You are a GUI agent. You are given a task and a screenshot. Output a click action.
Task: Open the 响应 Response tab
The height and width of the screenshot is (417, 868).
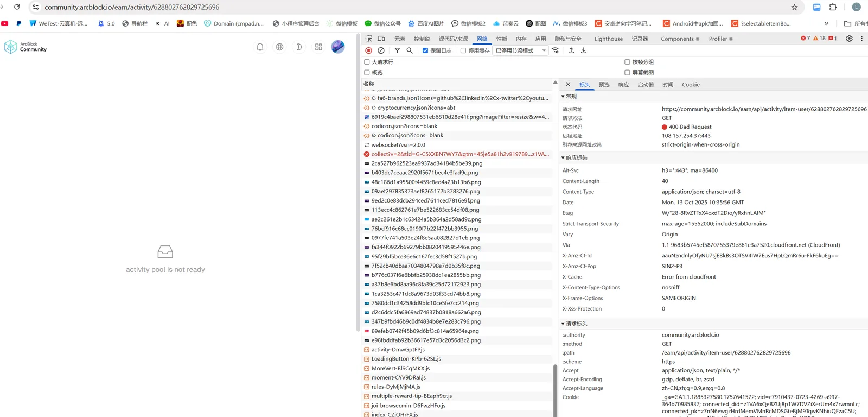tap(624, 85)
